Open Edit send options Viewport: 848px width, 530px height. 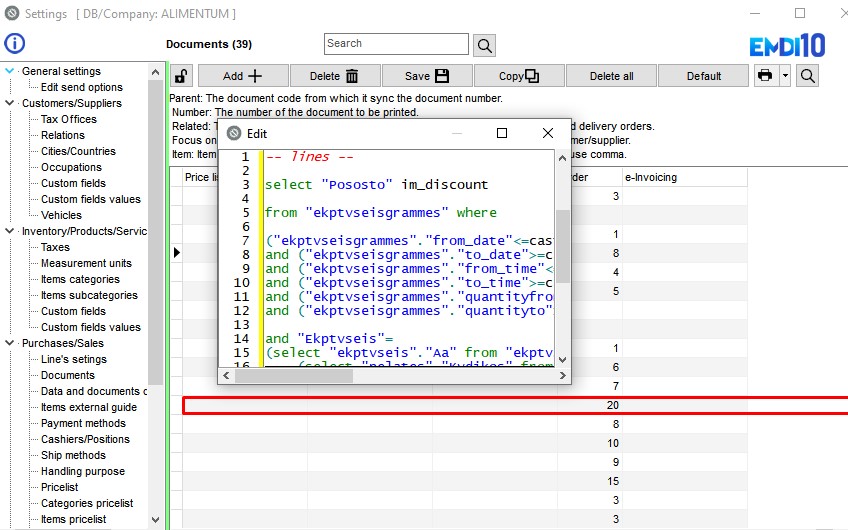(x=82, y=87)
